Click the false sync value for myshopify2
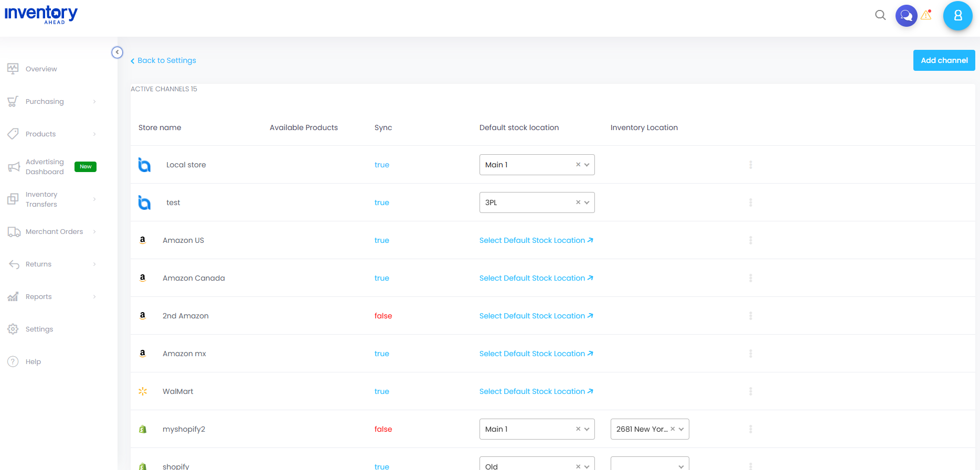The image size is (980, 470). [383, 429]
